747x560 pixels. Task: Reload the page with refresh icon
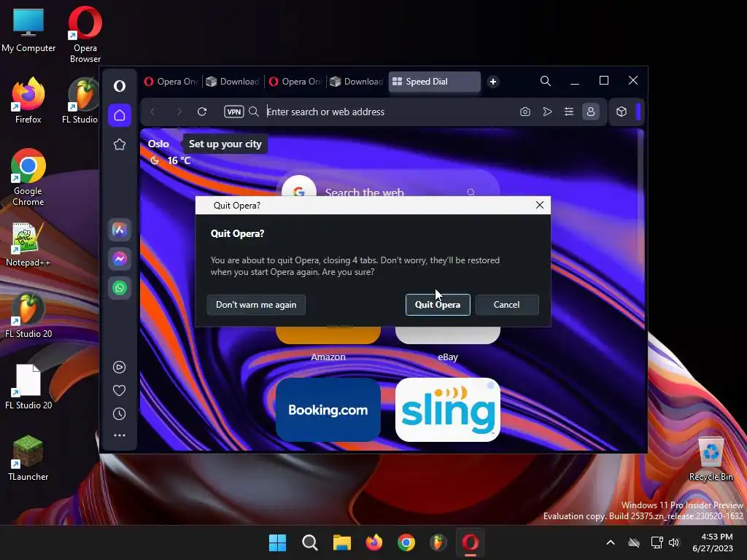coord(202,112)
